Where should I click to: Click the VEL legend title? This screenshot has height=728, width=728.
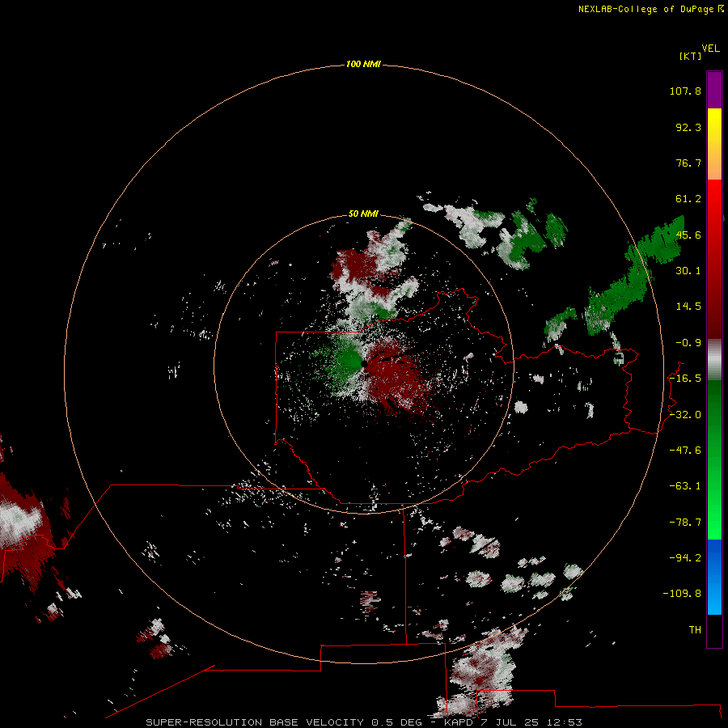[x=710, y=49]
